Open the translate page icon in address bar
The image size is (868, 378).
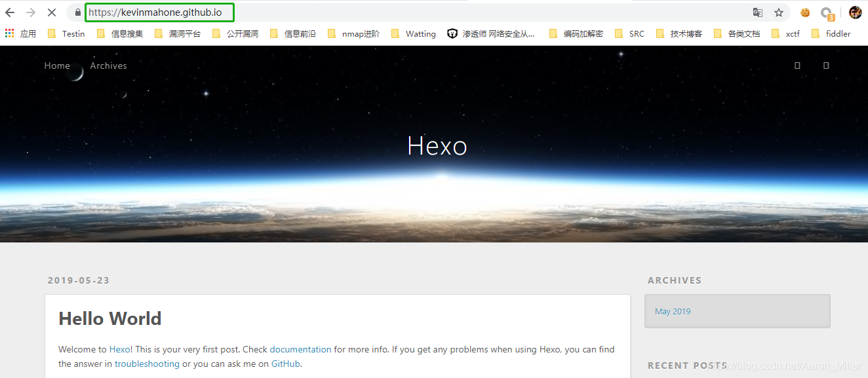(758, 12)
